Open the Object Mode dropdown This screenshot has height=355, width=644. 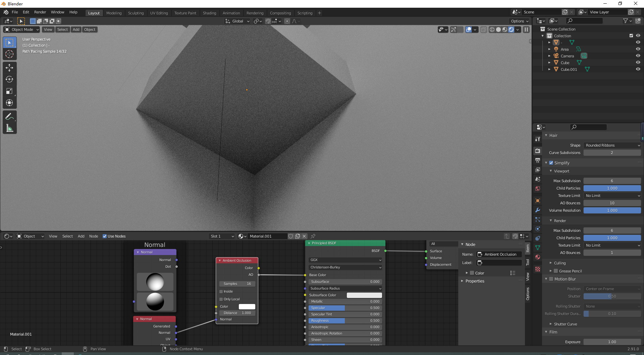pyautogui.click(x=21, y=30)
